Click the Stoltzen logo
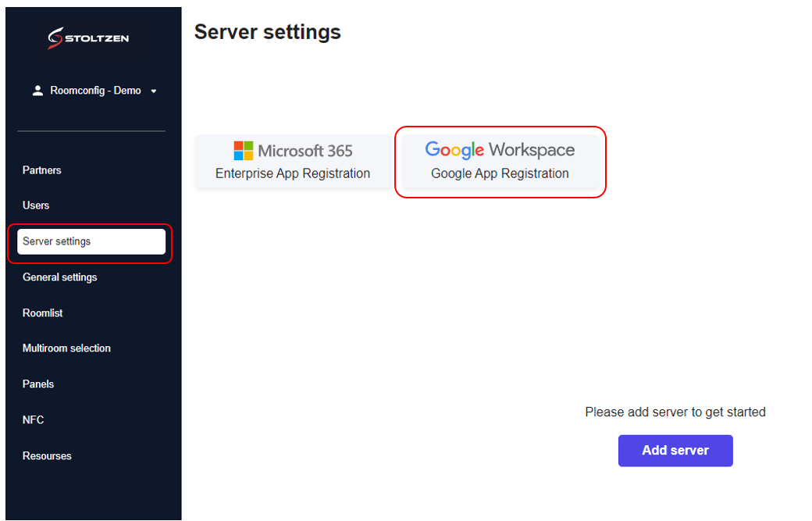812x521 pixels. [88, 38]
